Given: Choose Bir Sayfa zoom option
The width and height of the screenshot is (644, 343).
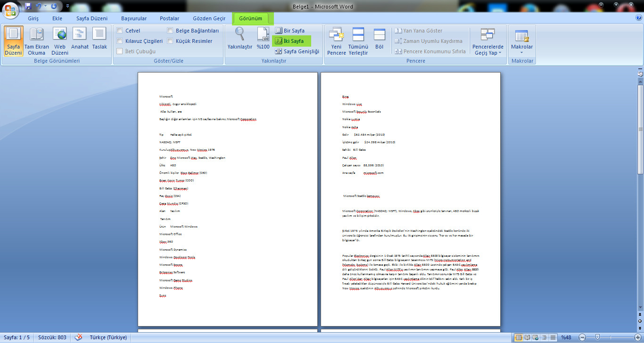Looking at the screenshot, I should coord(290,31).
